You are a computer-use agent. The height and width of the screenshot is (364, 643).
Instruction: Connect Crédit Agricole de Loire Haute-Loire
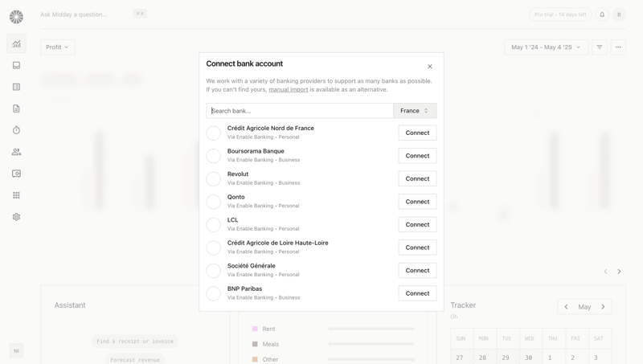coord(417,247)
